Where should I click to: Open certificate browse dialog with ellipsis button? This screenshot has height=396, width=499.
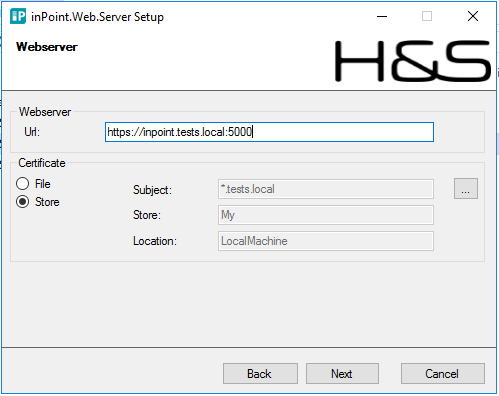tap(466, 189)
